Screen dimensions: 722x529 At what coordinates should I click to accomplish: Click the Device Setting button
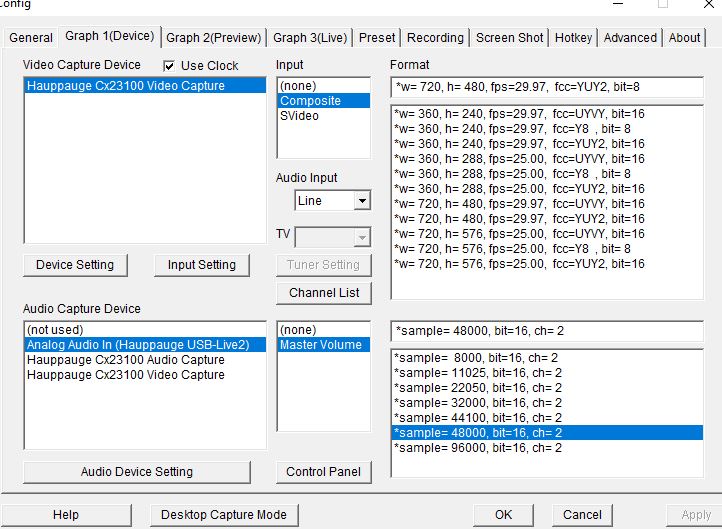75,265
